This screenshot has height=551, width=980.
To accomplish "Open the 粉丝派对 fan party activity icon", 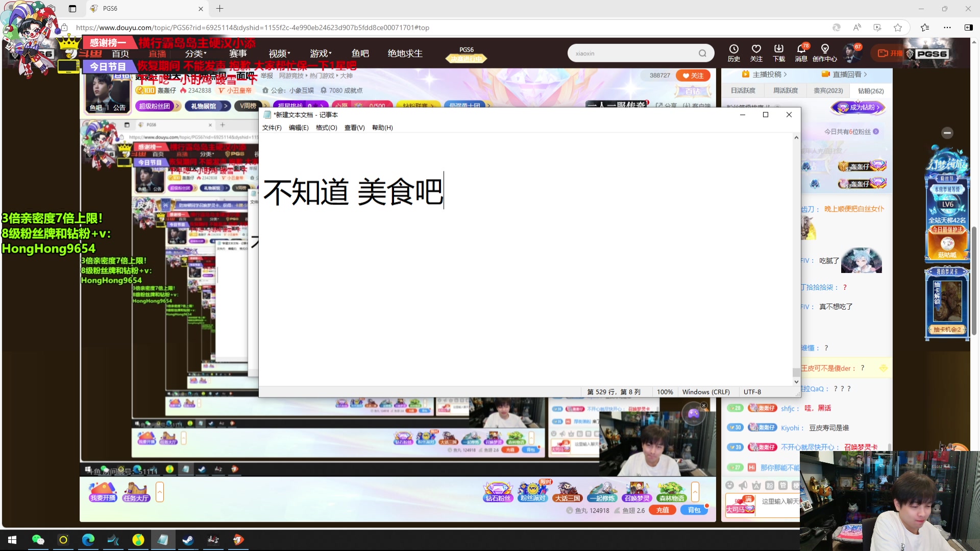I will click(x=532, y=492).
